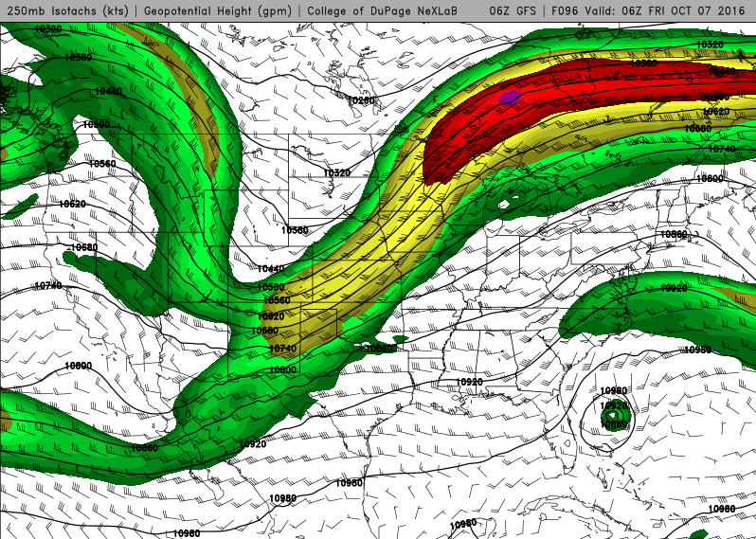The width and height of the screenshot is (756, 539).
Task: Click the "250mb Isotachs (kts)" title text
Action: [67, 10]
